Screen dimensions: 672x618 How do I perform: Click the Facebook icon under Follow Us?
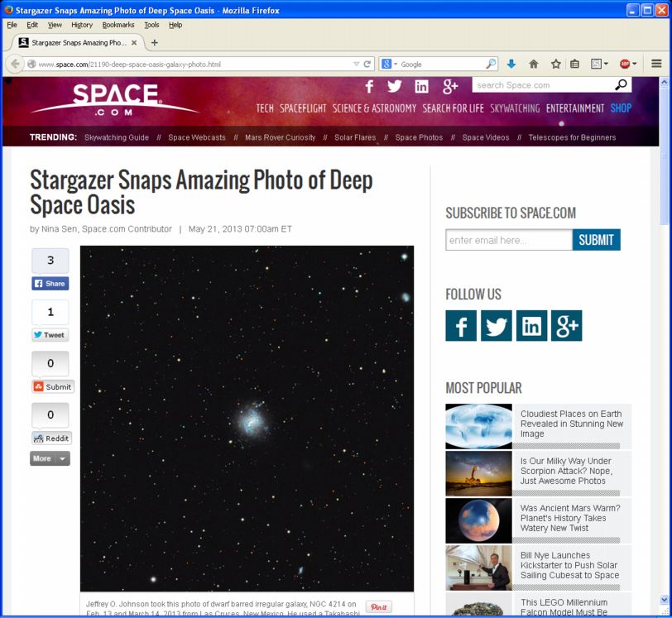coord(461,326)
